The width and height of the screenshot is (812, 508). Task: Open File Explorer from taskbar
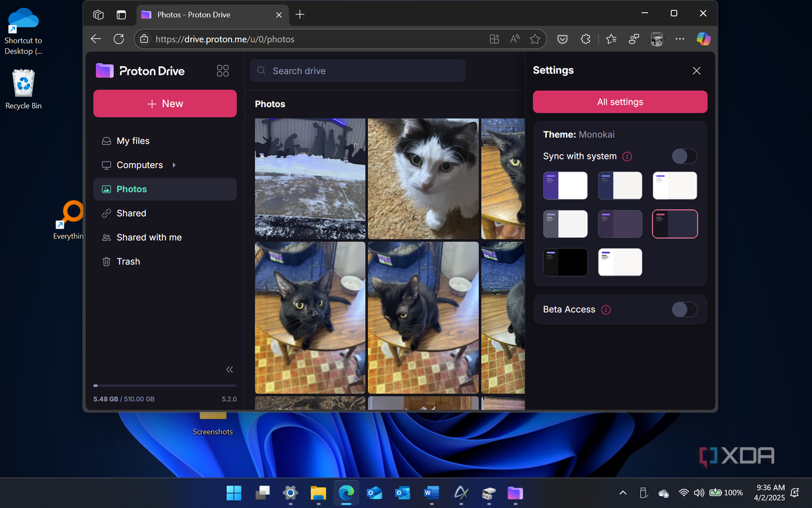pyautogui.click(x=318, y=493)
